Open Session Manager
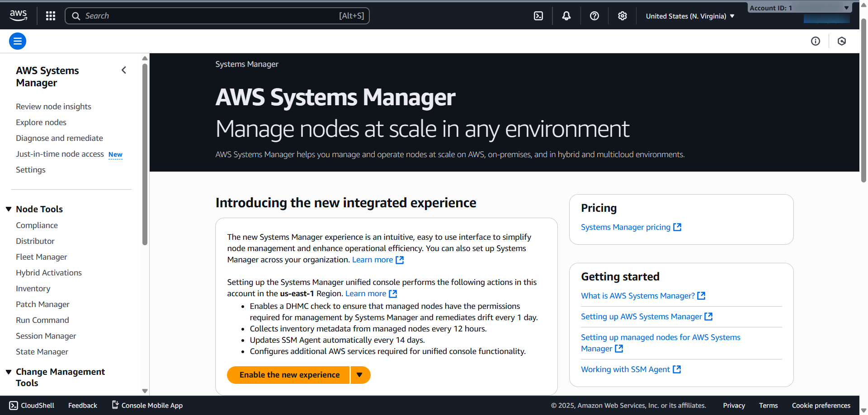The height and width of the screenshot is (415, 868). (x=46, y=336)
